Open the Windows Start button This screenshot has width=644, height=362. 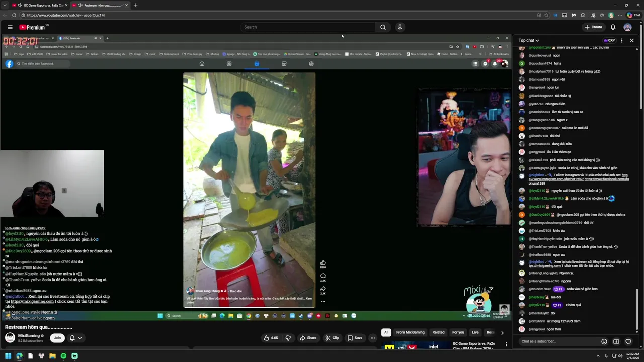[8, 356]
